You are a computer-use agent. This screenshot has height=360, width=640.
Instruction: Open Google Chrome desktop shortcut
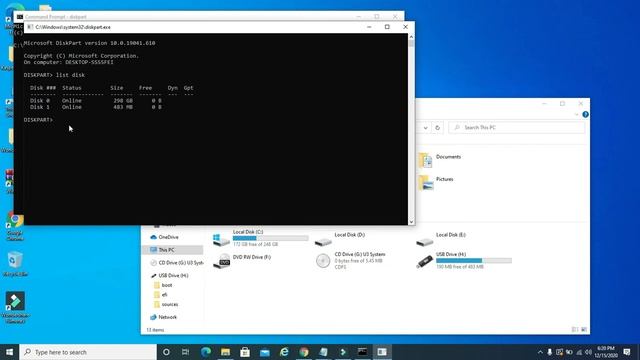click(x=15, y=227)
